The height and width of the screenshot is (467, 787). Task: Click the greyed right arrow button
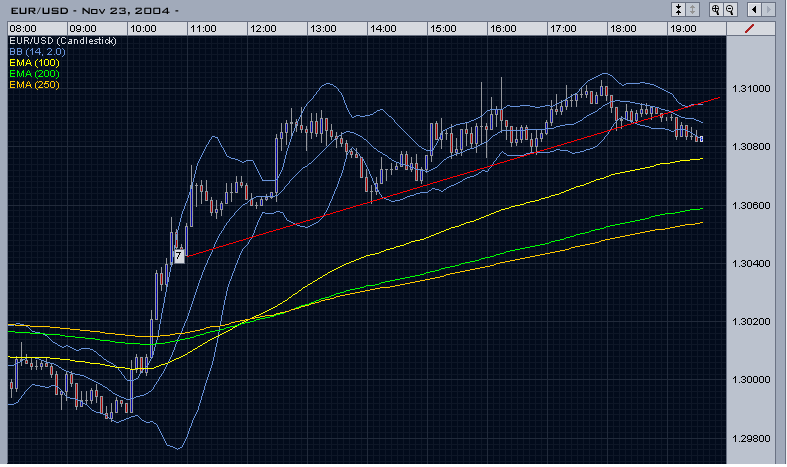768,10
